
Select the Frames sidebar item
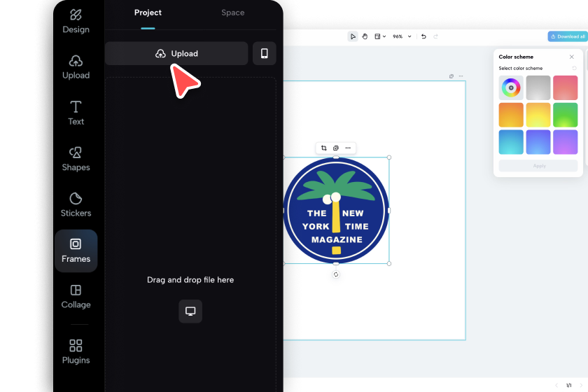coord(76,251)
